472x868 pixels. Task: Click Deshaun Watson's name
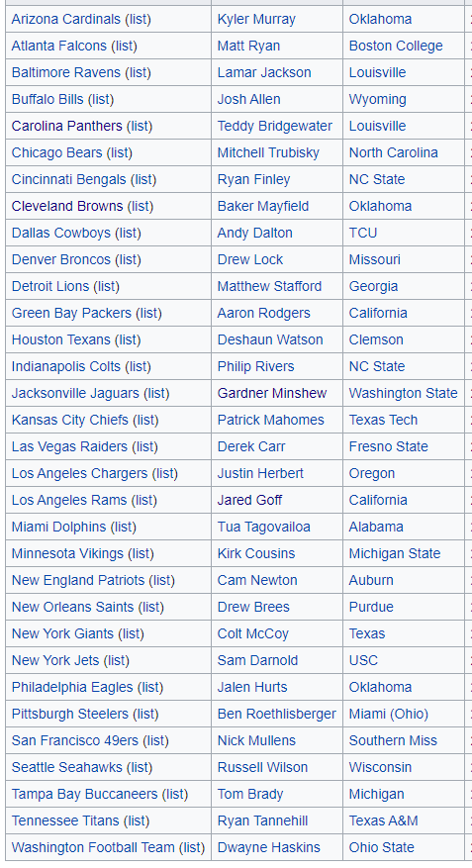[x=270, y=339]
